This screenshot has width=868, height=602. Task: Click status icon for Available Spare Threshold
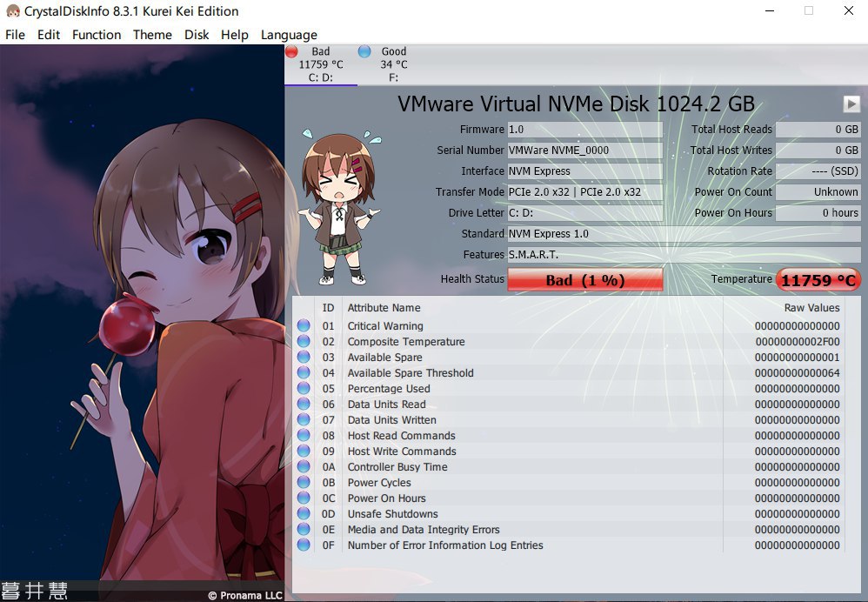coord(304,372)
